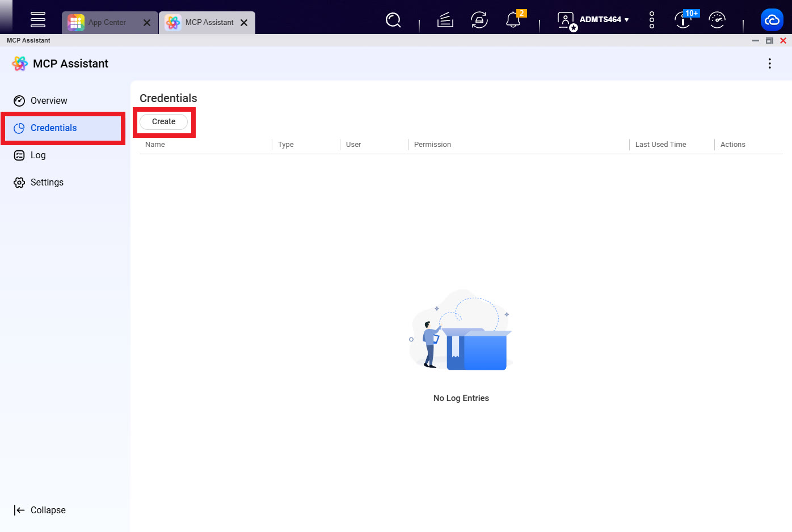
Task: Open the Overview page in sidebar
Action: [x=49, y=101]
